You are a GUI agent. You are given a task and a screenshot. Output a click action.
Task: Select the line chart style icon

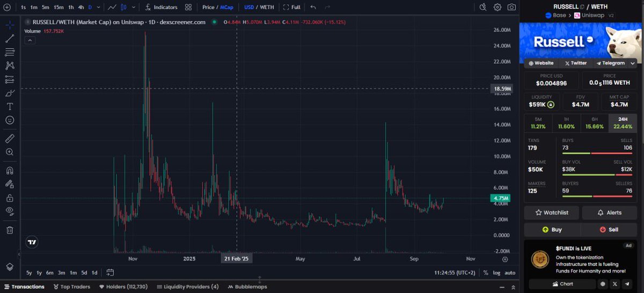point(112,8)
